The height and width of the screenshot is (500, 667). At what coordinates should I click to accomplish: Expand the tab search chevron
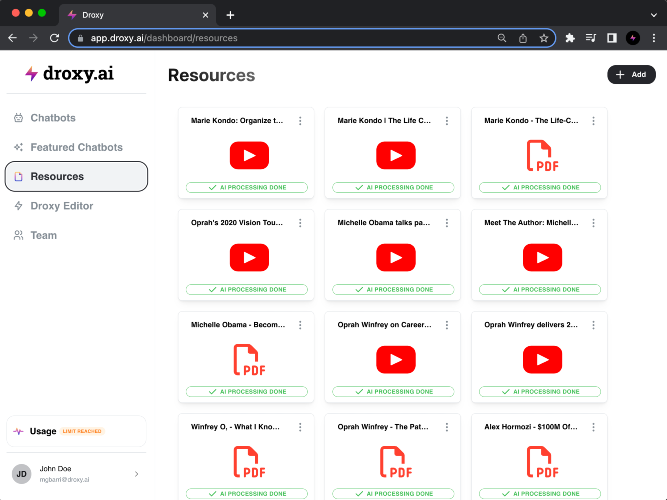tap(654, 15)
